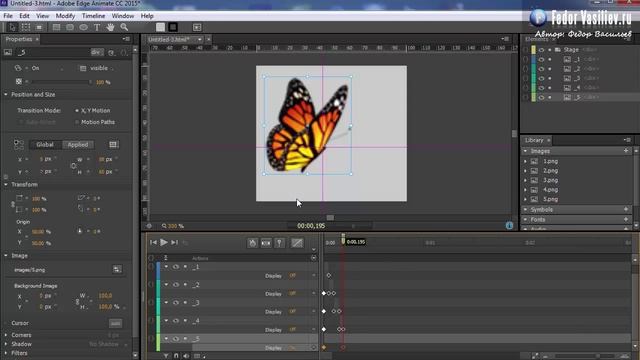The image size is (640, 360).
Task: Open the Window menu
Action: (x=123, y=16)
